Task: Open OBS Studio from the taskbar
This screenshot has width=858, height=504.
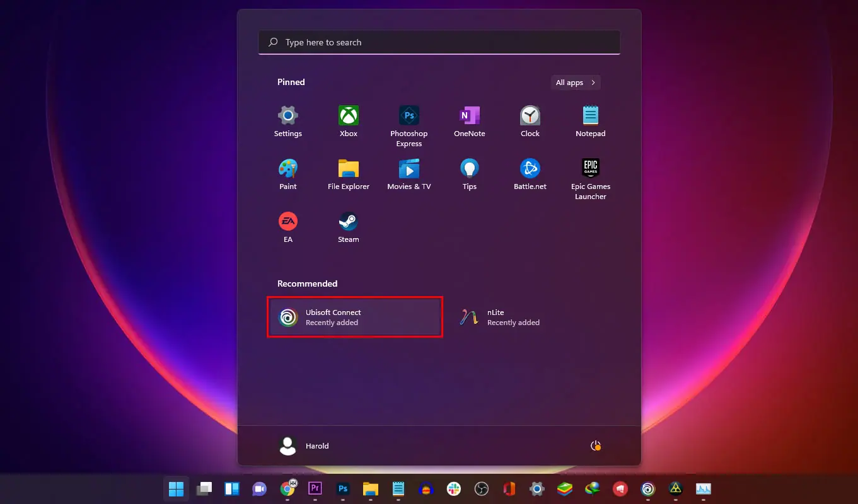Action: coord(482,488)
